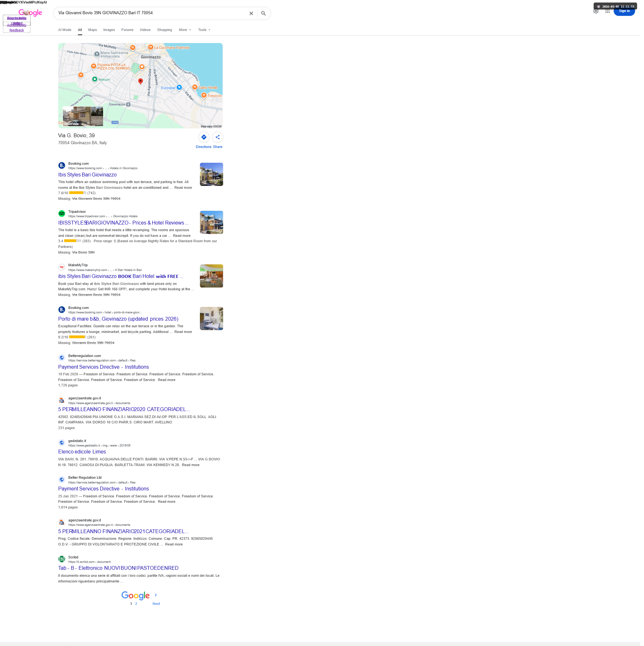
Task: Open the Google apps grid icon
Action: click(611, 11)
